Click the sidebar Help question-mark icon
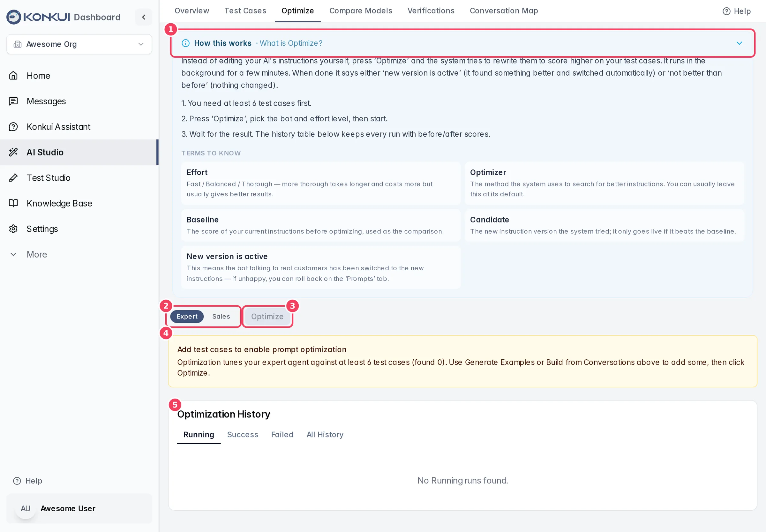 pos(17,481)
